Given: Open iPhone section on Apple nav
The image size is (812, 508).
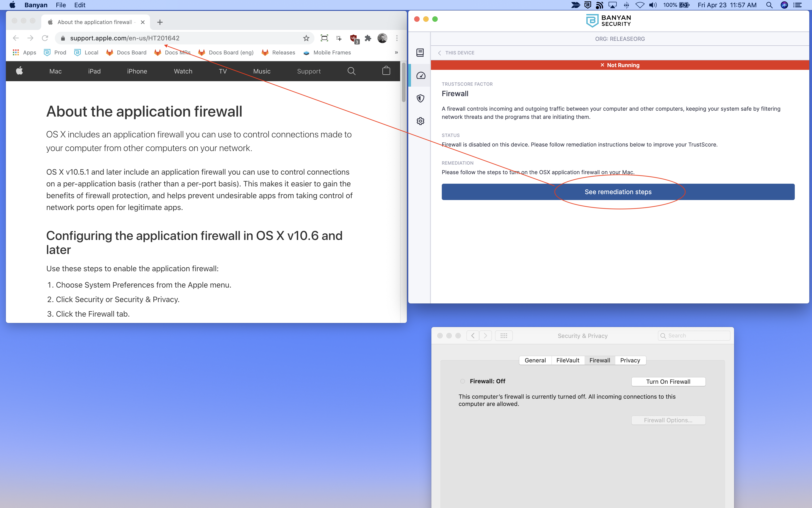Looking at the screenshot, I should [x=137, y=71].
